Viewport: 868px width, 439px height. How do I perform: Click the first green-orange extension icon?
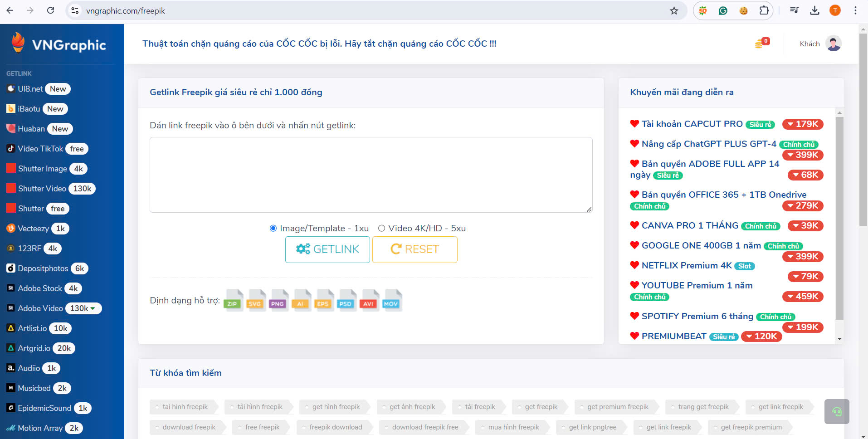[x=702, y=10]
